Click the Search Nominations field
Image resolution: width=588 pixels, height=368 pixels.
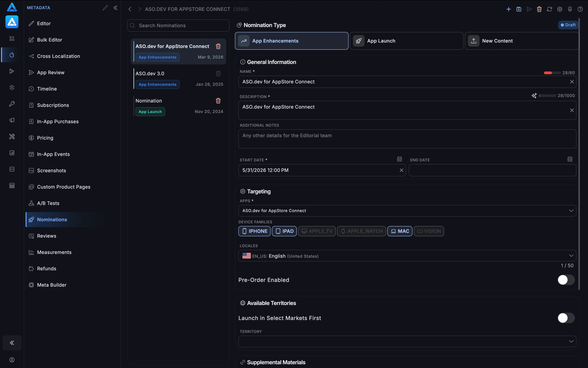178,26
